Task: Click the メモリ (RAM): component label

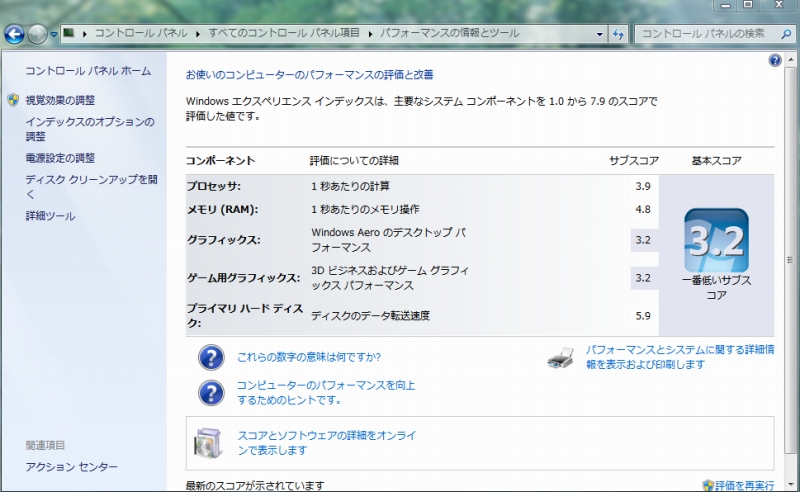Action: [222, 209]
